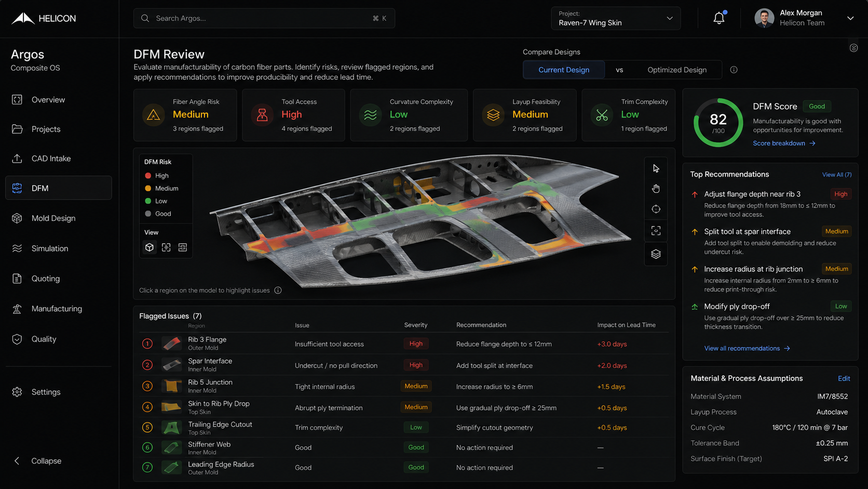Switch to the 3D cube view

click(150, 247)
